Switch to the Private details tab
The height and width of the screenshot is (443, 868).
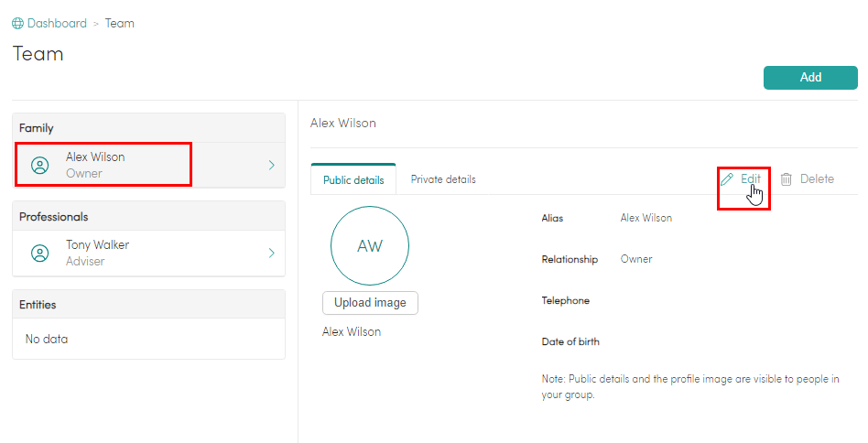pos(443,179)
